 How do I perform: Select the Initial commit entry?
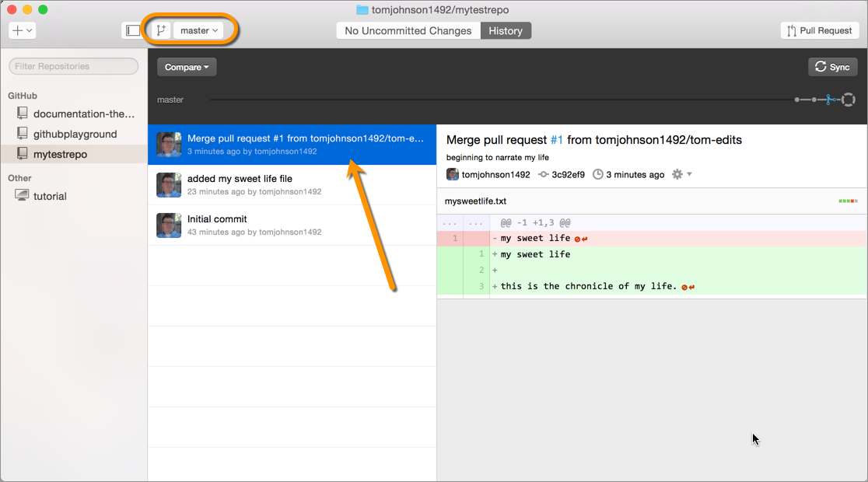(x=292, y=225)
